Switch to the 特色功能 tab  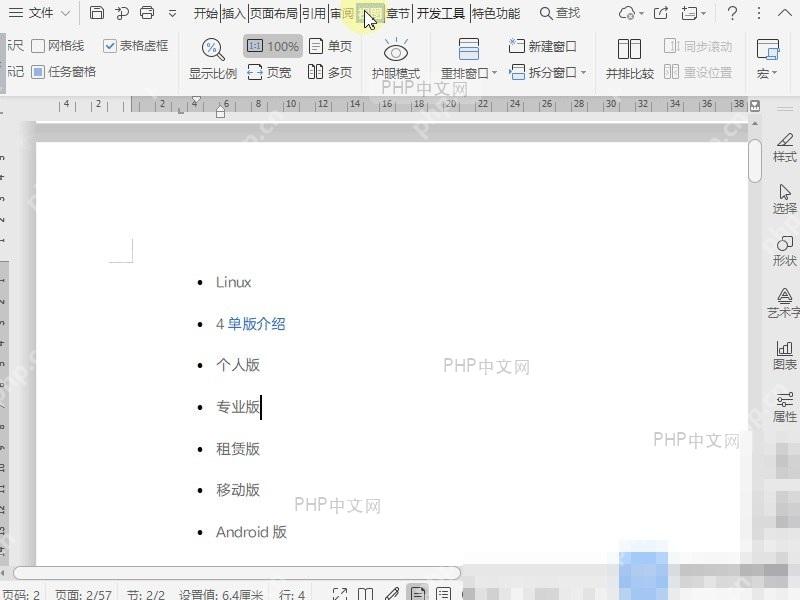point(496,14)
